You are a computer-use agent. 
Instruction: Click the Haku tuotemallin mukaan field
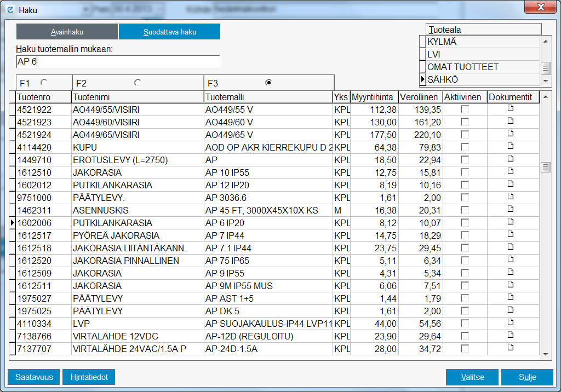[118, 61]
